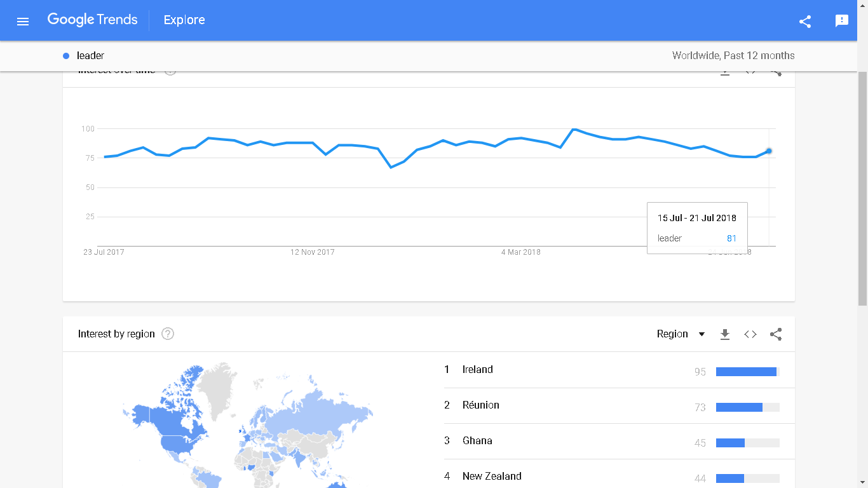
Task: Open the send feedback icon
Action: coord(842,21)
